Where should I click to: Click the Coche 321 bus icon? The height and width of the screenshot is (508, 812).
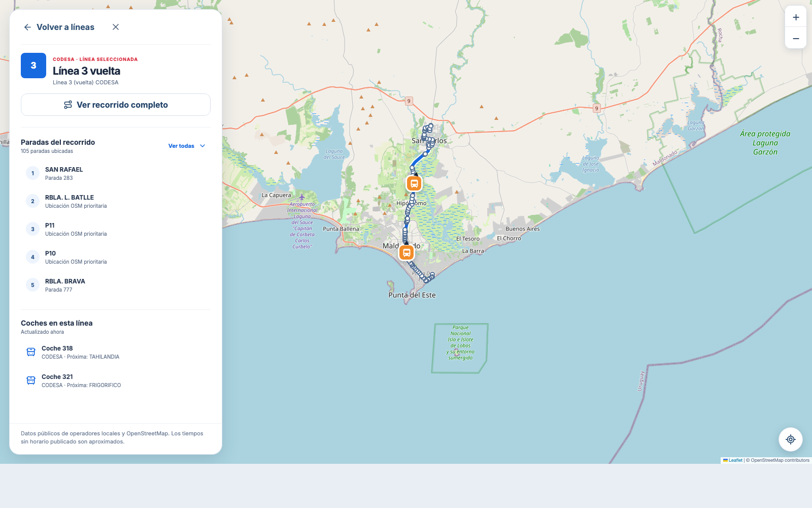click(x=31, y=380)
